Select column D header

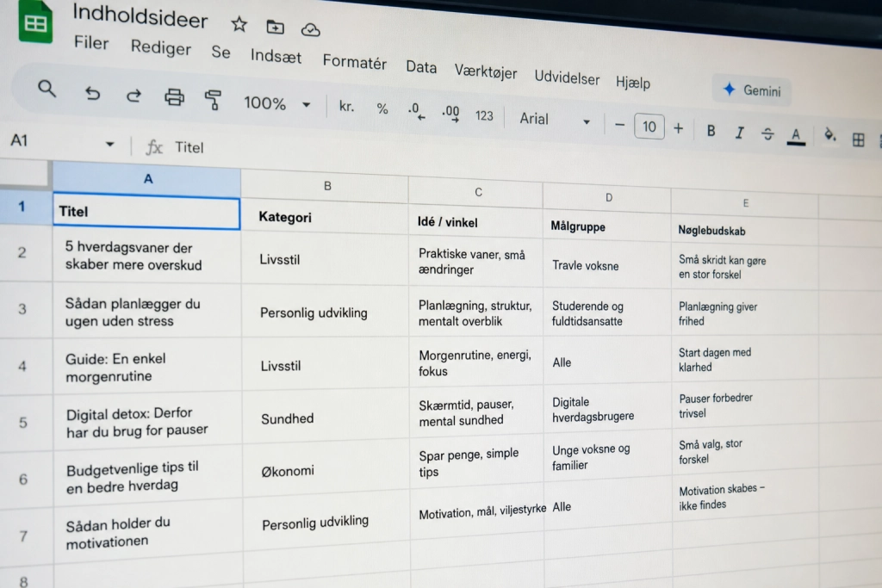[607, 198]
